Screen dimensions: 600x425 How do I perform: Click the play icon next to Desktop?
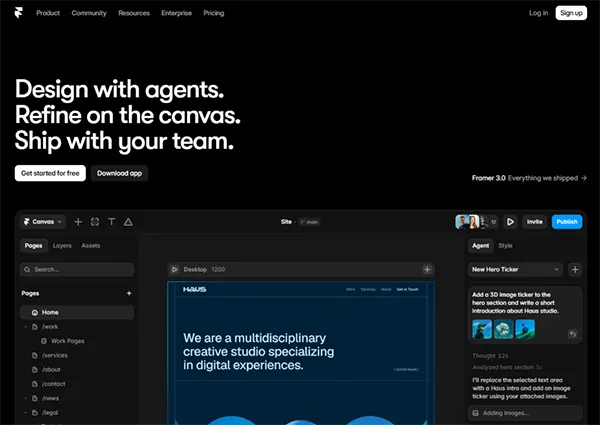tap(174, 270)
